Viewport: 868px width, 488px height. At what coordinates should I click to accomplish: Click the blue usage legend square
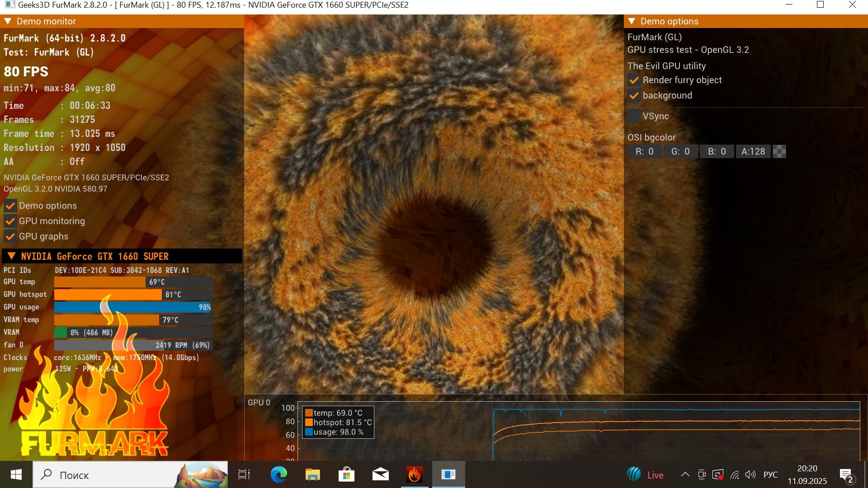pyautogui.click(x=309, y=432)
